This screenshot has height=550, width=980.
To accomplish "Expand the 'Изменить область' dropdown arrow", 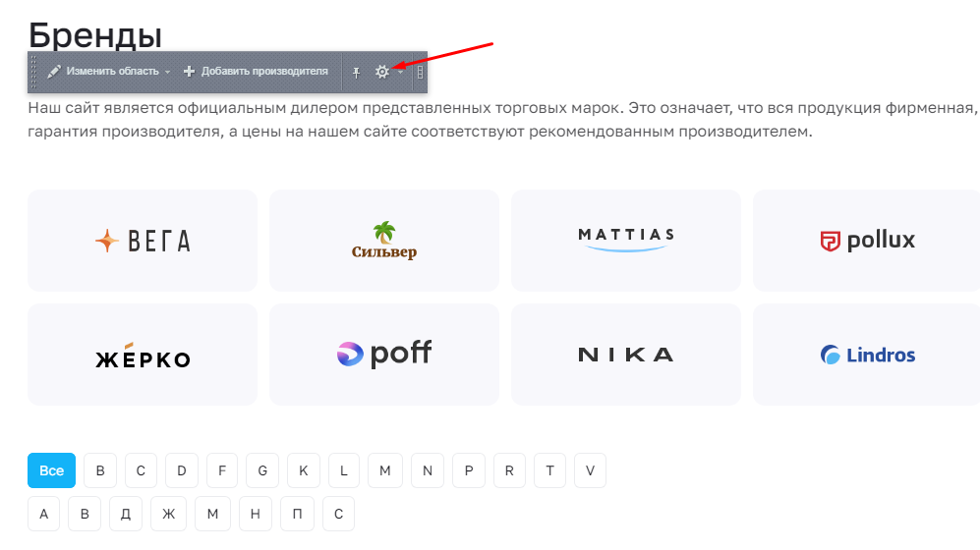I will (167, 73).
